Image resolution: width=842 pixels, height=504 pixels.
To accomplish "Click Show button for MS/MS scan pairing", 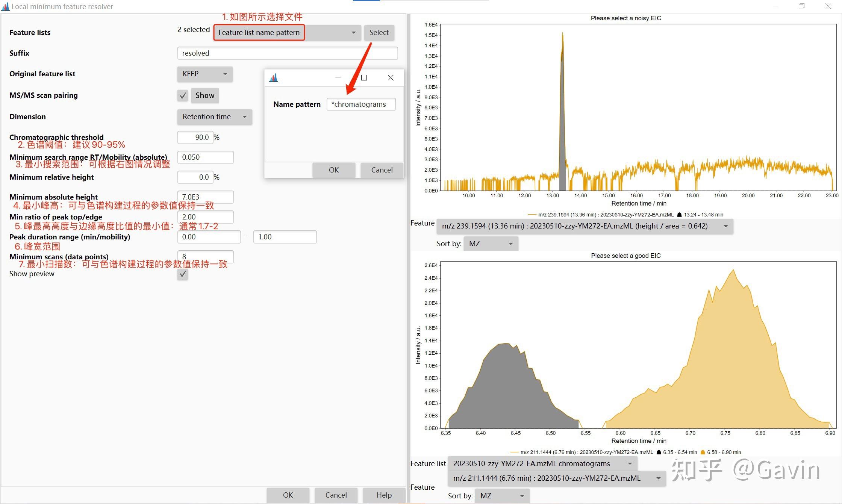I will 205,95.
